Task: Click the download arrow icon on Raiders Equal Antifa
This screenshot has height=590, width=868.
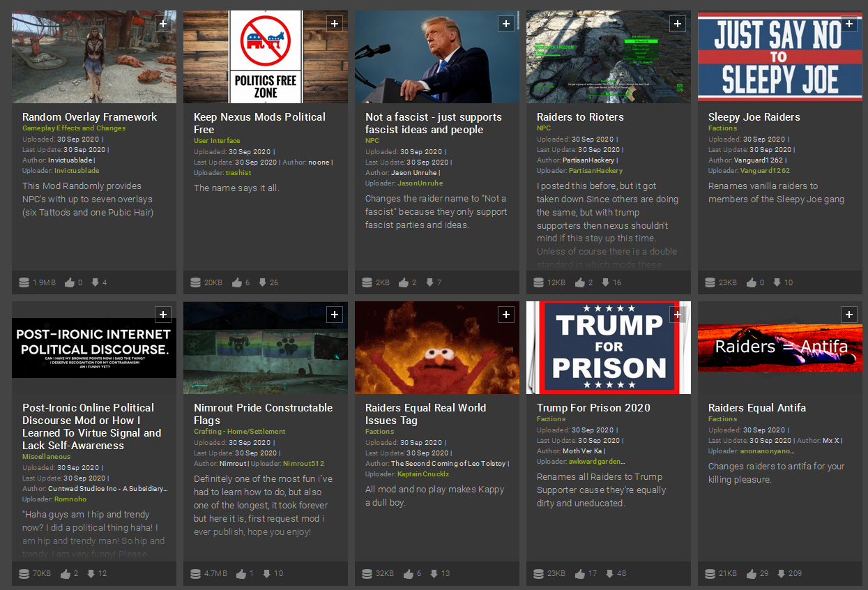Action: coord(782,573)
